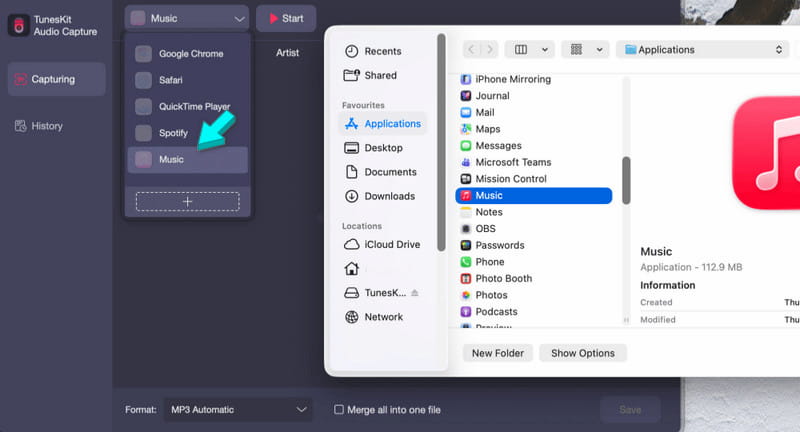
Task: Select the Messages app
Action: click(533, 145)
